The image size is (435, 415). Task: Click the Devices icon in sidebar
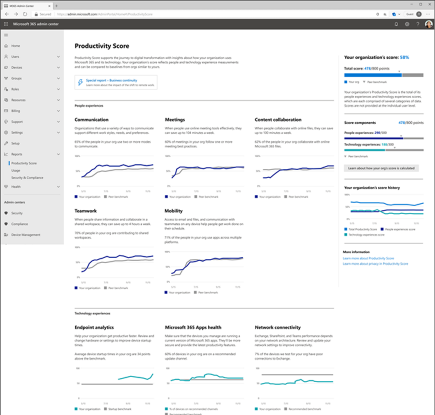(6, 67)
